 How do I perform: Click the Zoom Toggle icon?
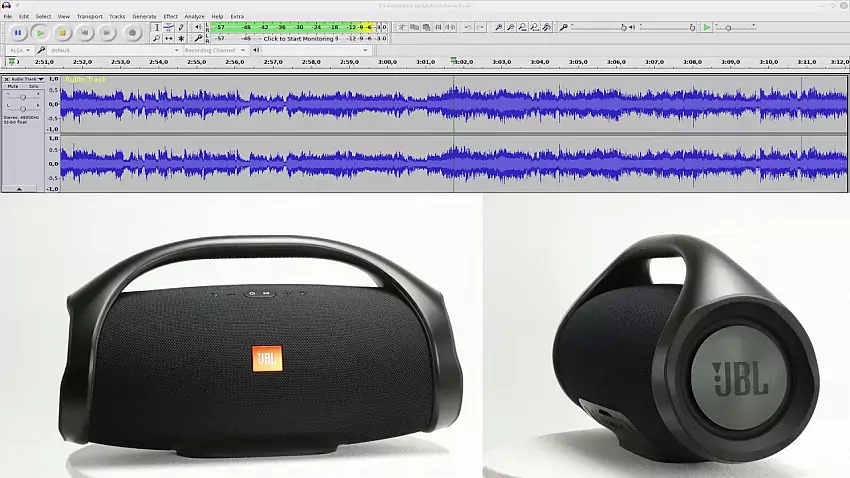point(546,27)
